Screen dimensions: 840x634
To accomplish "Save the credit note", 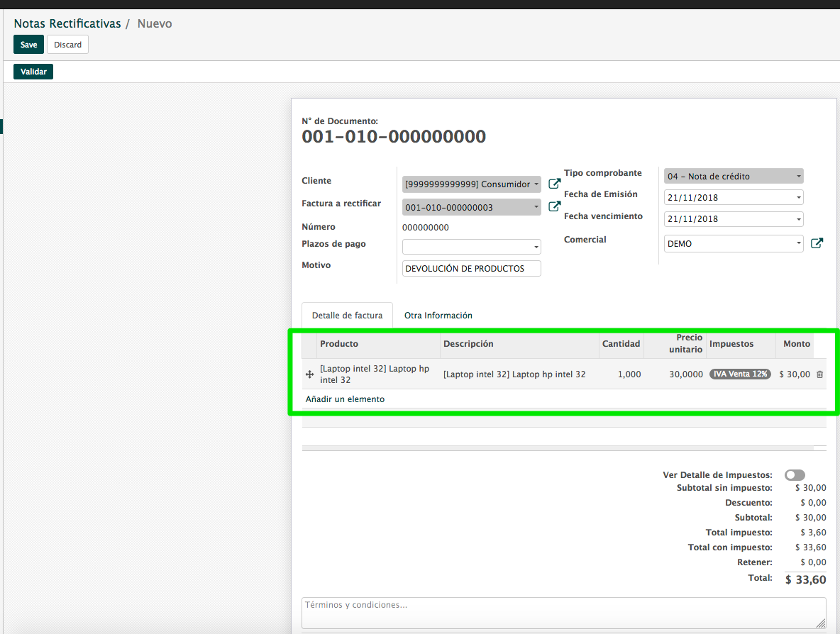I will (x=28, y=45).
